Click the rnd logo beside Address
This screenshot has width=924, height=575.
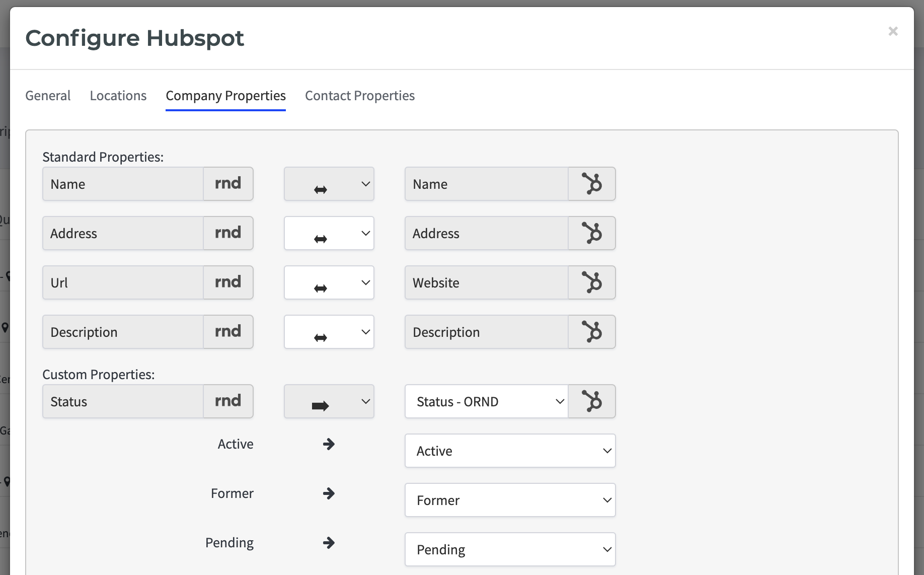[x=228, y=233]
